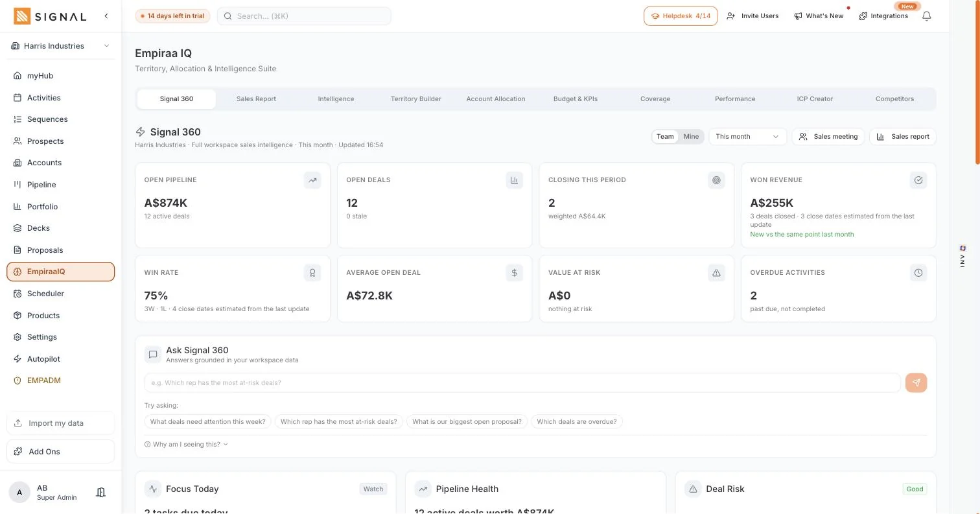Click the Signal logo icon

click(22, 16)
